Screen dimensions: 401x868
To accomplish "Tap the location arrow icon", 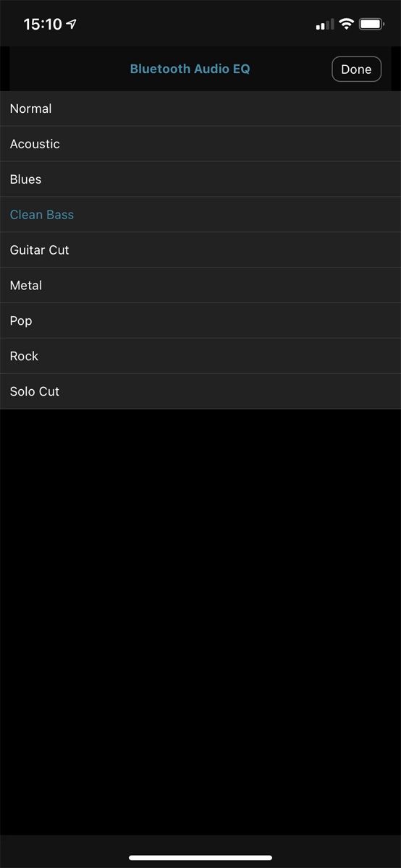I will click(72, 24).
